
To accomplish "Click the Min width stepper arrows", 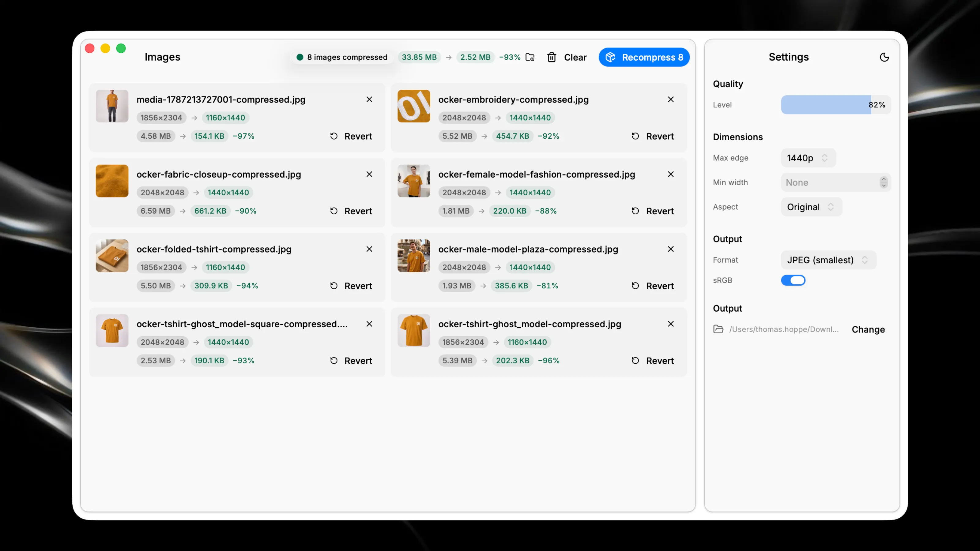I will click(883, 182).
